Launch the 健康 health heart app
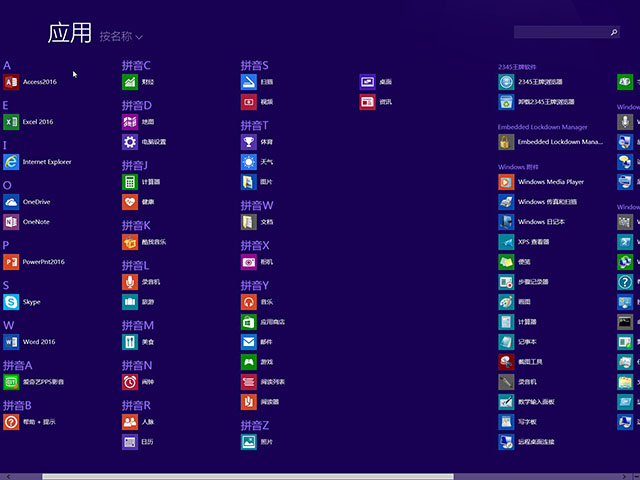 138,202
